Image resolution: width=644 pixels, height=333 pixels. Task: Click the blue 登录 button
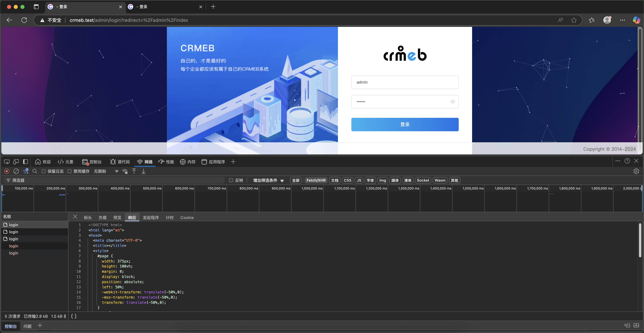405,124
